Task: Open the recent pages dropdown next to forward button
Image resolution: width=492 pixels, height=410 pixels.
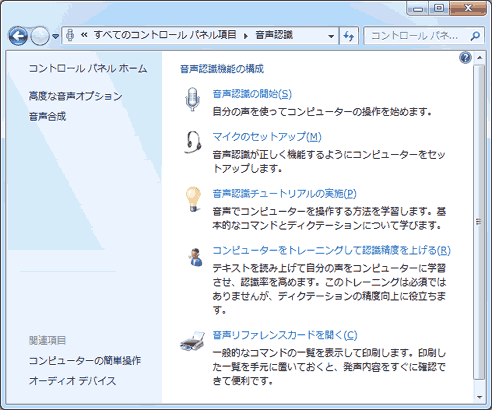Action: (56, 36)
